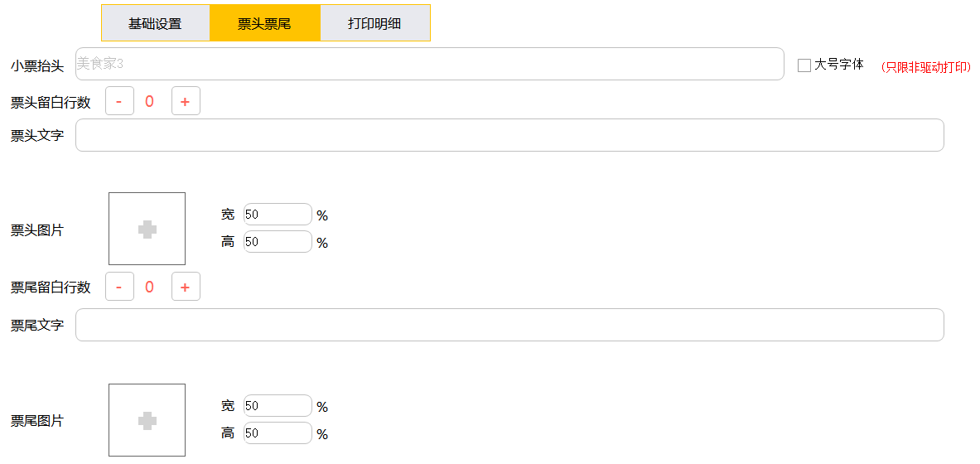Click 票头图片 height (高) percentage field
Viewport: 980px width, 464px height.
[278, 242]
